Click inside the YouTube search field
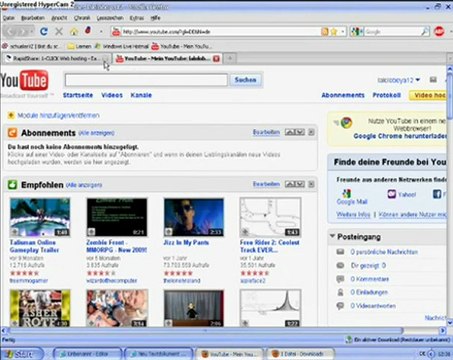 (146, 80)
